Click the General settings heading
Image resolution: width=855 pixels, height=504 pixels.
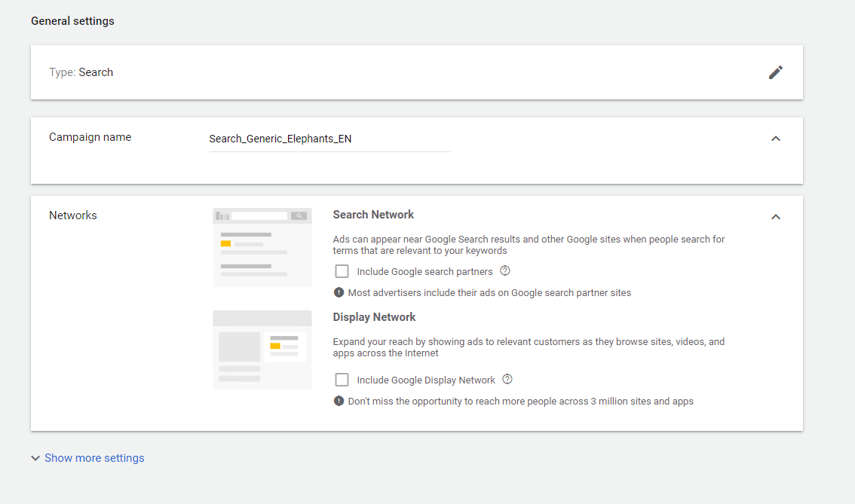(x=72, y=21)
